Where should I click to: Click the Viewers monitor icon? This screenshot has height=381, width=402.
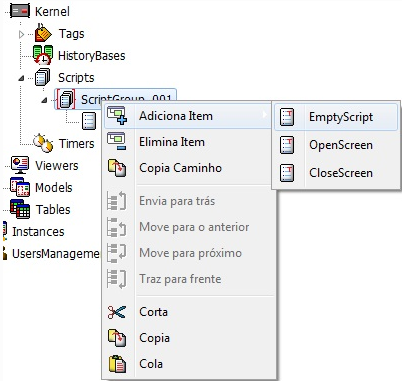[x=20, y=165]
